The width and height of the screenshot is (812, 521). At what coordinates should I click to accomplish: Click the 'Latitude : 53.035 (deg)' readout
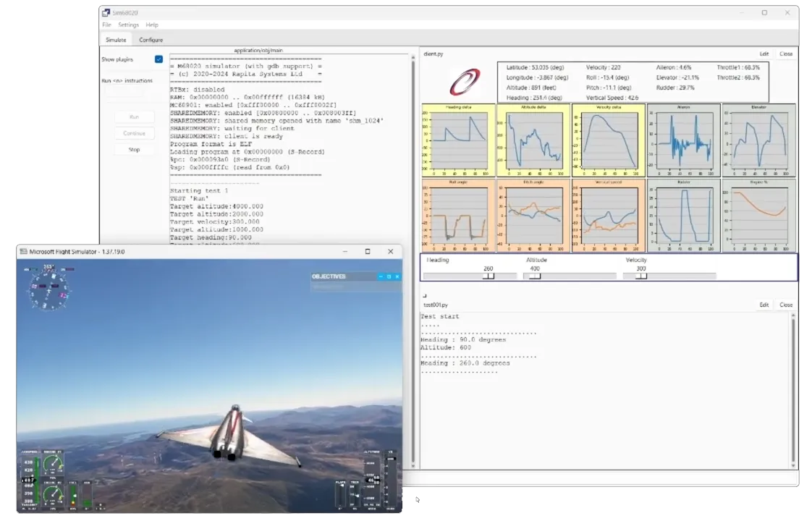(535, 67)
